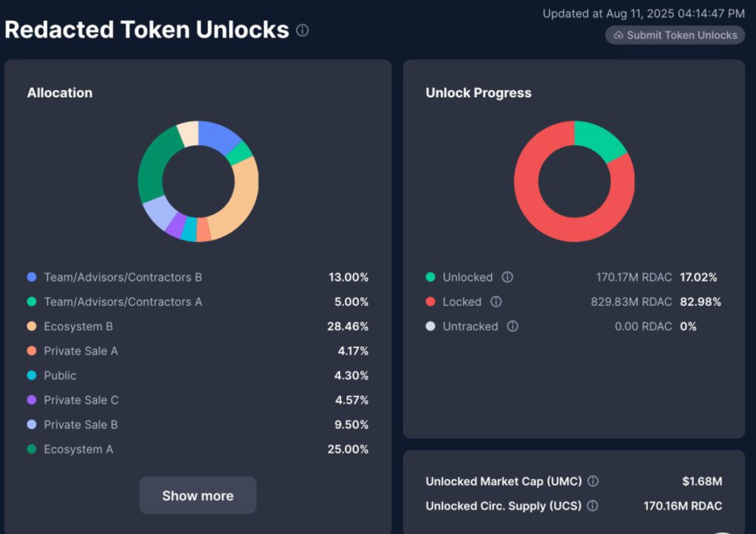Click info icon beside Unlocked Market Cap
This screenshot has width=756, height=534.
pyautogui.click(x=593, y=481)
